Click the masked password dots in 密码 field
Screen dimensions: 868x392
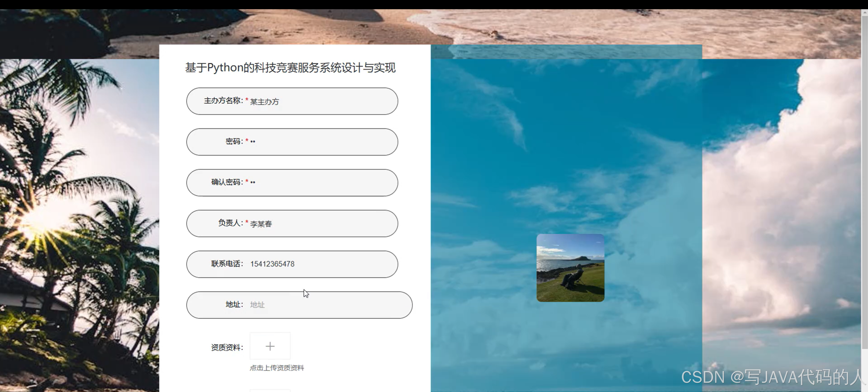pos(252,142)
